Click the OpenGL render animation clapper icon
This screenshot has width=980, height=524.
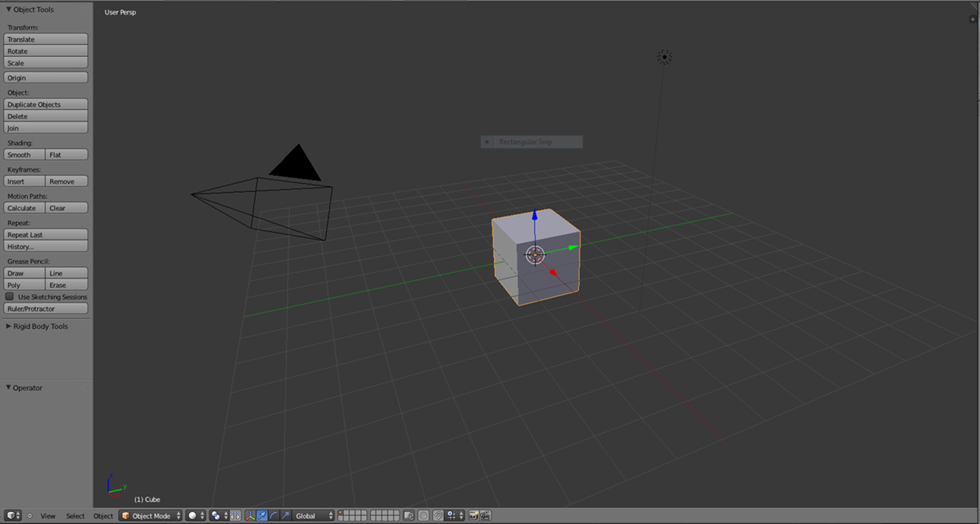(485, 516)
